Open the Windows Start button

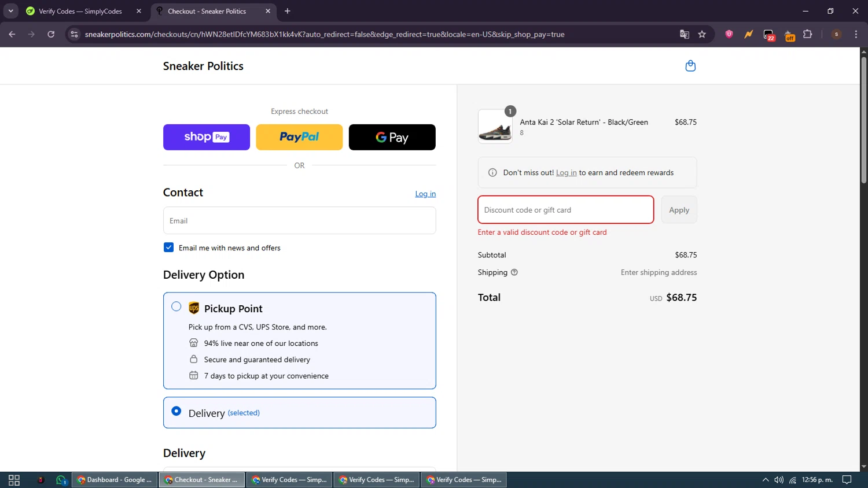click(14, 480)
